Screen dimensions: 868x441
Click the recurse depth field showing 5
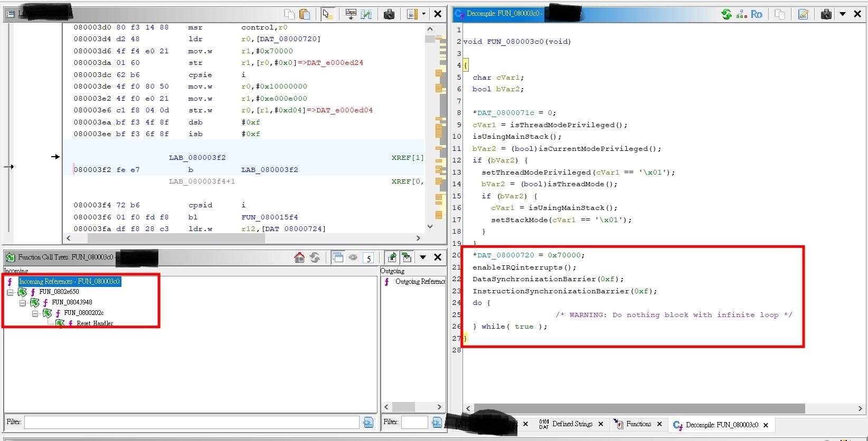click(x=369, y=258)
